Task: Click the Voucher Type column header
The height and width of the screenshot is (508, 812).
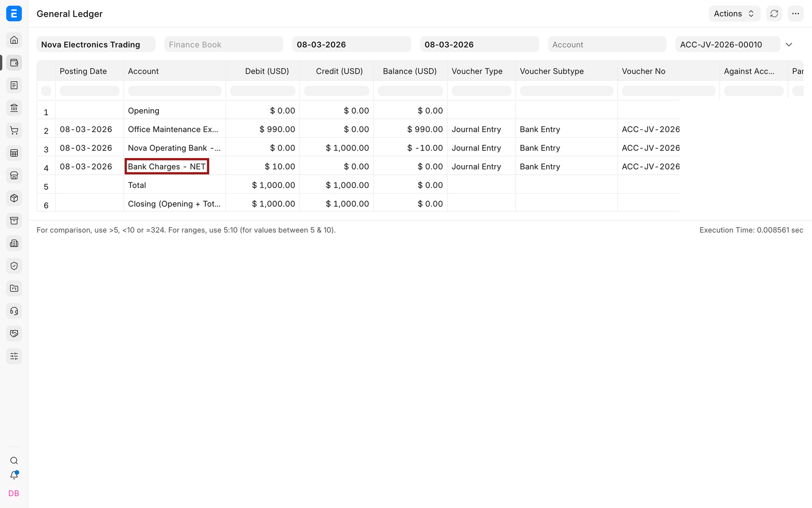Action: click(x=482, y=71)
